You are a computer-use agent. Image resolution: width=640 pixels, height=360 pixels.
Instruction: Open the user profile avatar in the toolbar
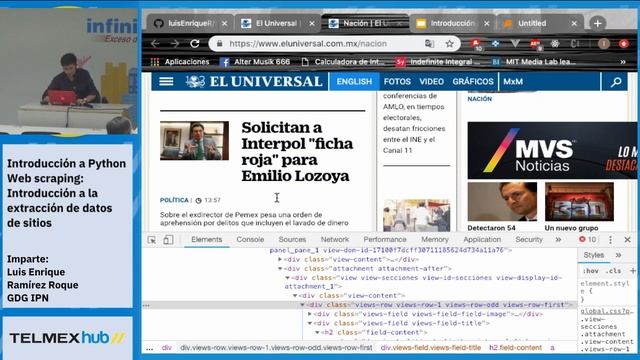point(604,44)
